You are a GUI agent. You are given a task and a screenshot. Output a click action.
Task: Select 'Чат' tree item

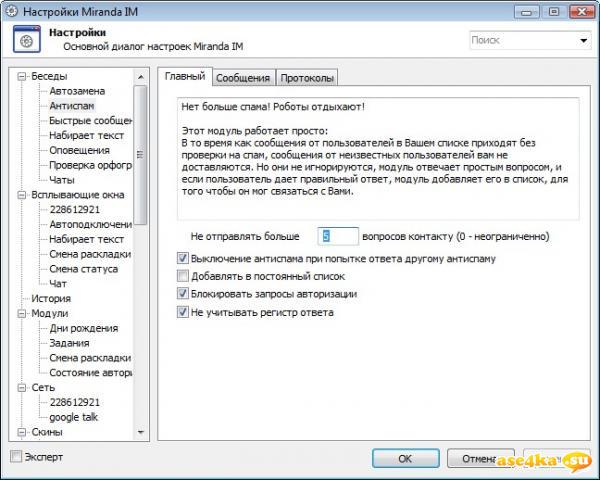[58, 284]
